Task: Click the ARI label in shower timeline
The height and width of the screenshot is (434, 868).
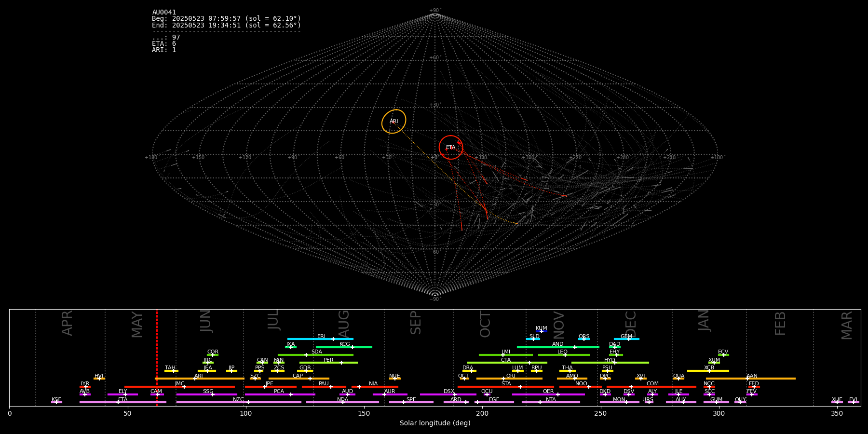Action: [199, 376]
